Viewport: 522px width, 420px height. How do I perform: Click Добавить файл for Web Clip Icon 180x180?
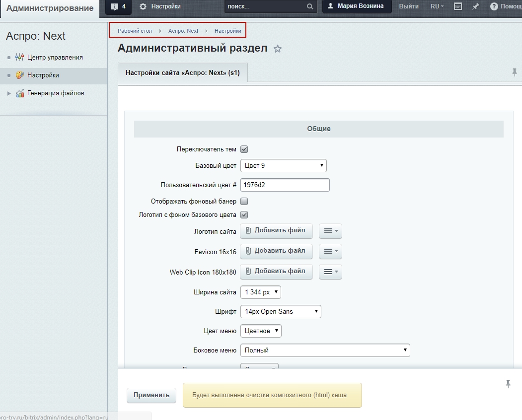click(x=276, y=272)
